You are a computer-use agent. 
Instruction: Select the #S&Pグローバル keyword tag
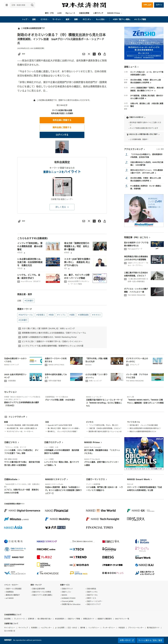tap(26, 315)
